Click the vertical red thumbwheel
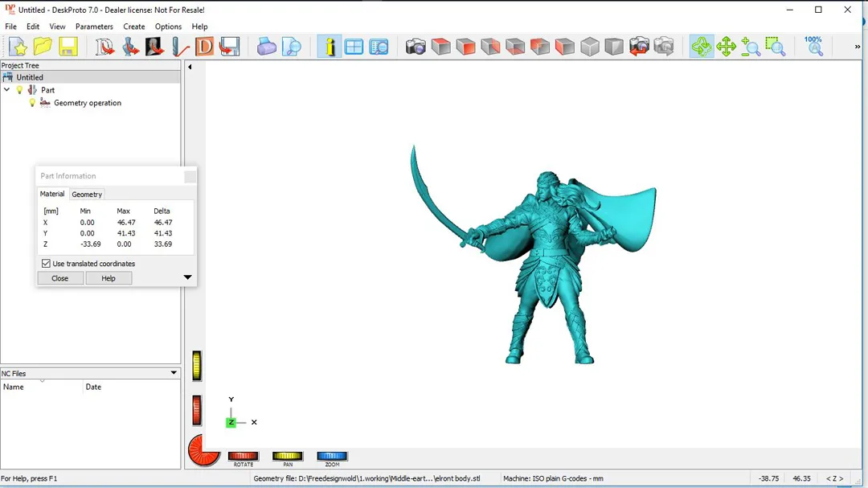Viewport: 868px width, 488px height. pyautogui.click(x=197, y=411)
